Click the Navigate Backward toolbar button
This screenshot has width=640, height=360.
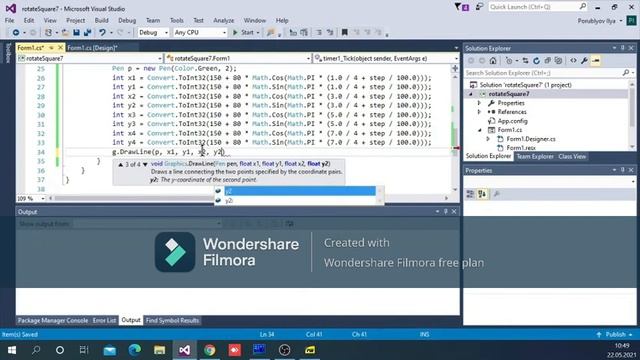(x=16, y=32)
